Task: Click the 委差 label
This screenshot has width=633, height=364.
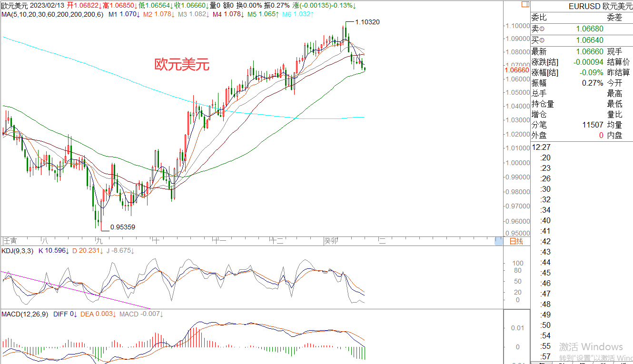Action: pos(614,18)
